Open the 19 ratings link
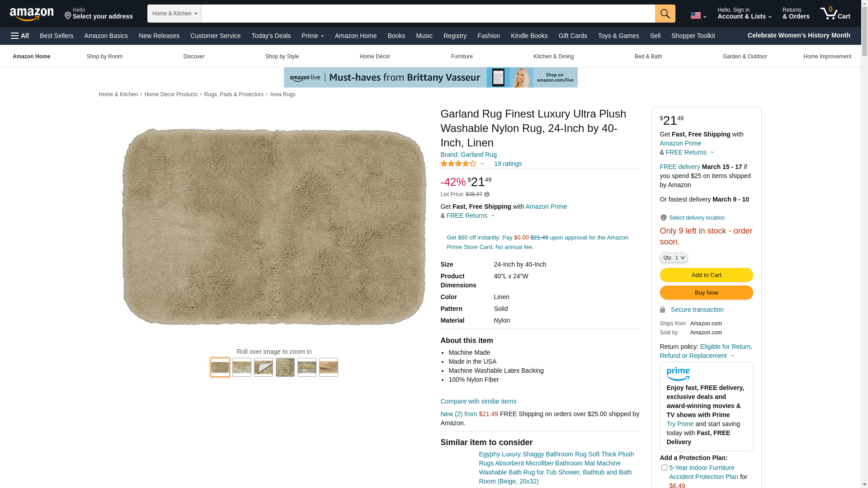 (508, 164)
